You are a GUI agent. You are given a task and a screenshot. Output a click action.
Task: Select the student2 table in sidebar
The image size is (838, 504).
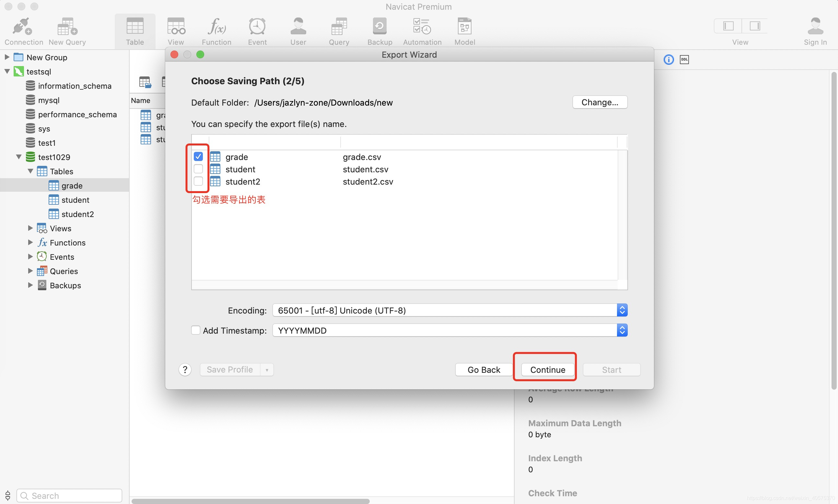point(77,214)
